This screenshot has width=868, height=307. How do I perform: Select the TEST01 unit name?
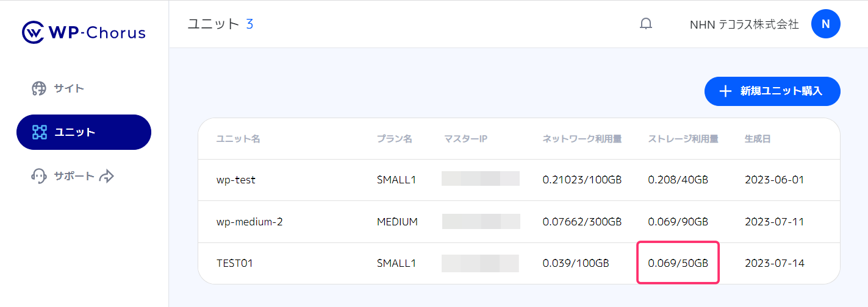point(235,263)
